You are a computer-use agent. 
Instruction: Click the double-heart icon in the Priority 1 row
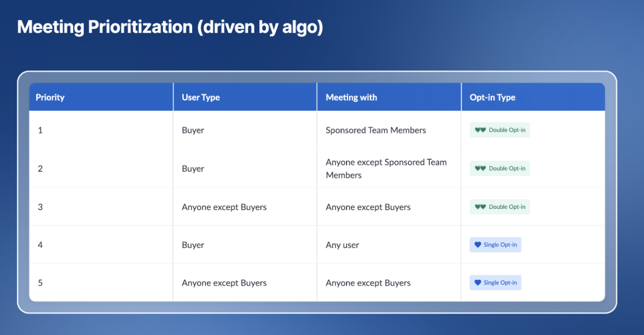(x=480, y=130)
